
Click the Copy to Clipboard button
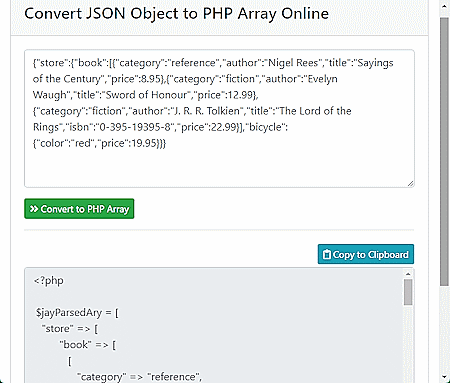tap(366, 254)
